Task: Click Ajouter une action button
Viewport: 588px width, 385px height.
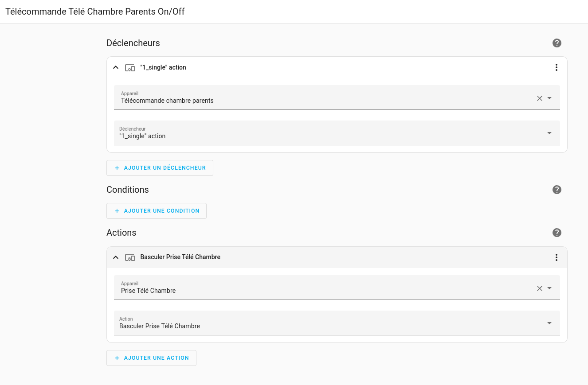Action: [x=151, y=358]
